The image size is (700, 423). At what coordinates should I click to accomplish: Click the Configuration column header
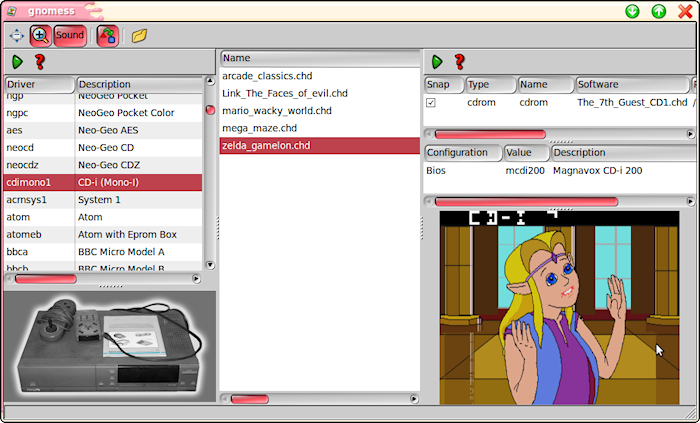(x=463, y=153)
